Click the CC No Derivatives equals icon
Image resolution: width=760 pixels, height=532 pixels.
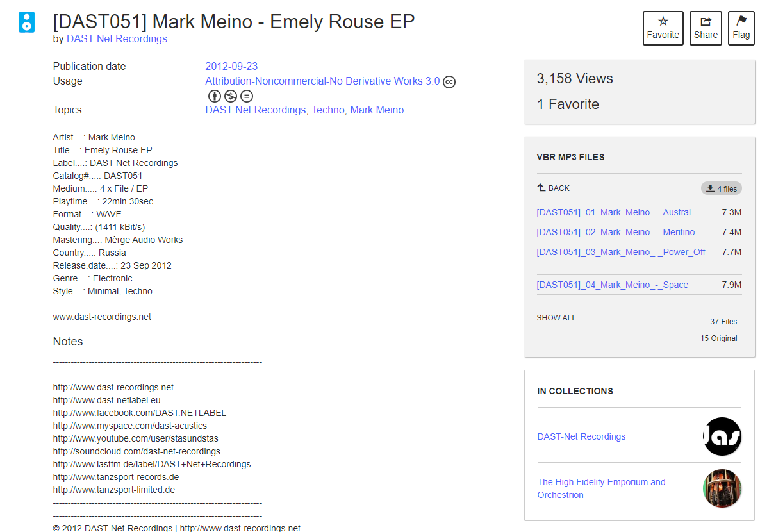click(247, 96)
